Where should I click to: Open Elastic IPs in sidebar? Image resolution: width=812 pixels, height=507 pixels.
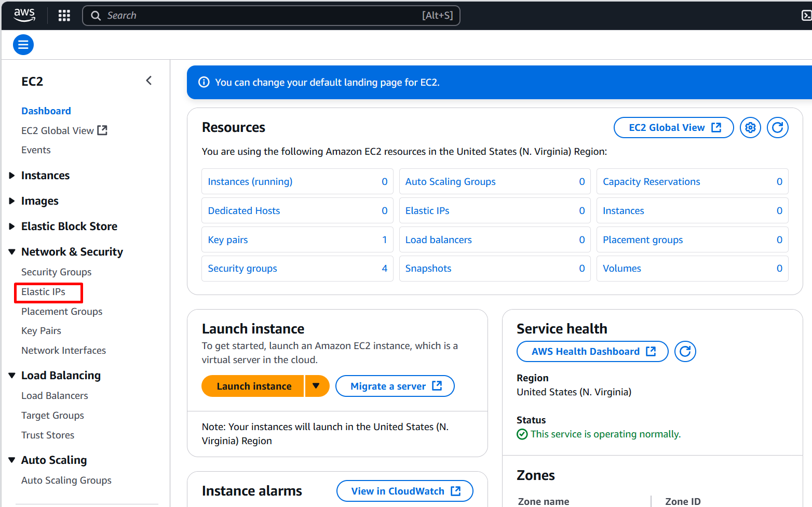point(43,292)
